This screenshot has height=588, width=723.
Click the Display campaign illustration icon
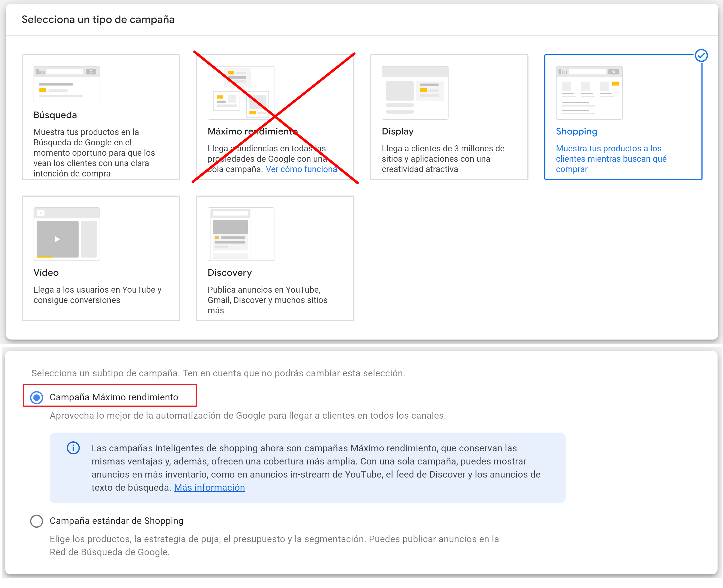pyautogui.click(x=415, y=92)
